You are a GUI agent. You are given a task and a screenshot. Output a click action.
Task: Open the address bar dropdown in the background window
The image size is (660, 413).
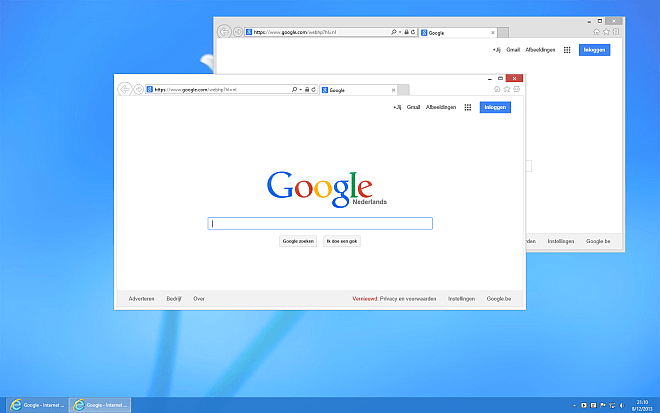click(x=400, y=32)
